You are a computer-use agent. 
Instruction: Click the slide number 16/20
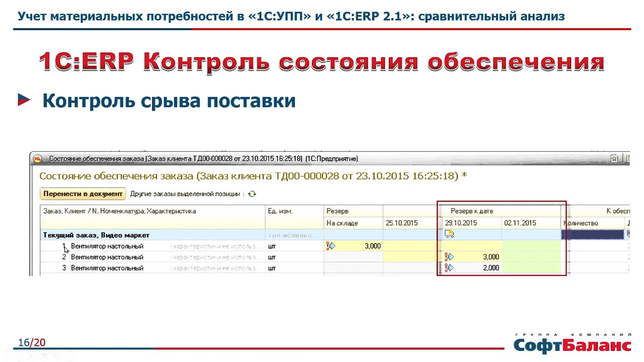tap(32, 343)
